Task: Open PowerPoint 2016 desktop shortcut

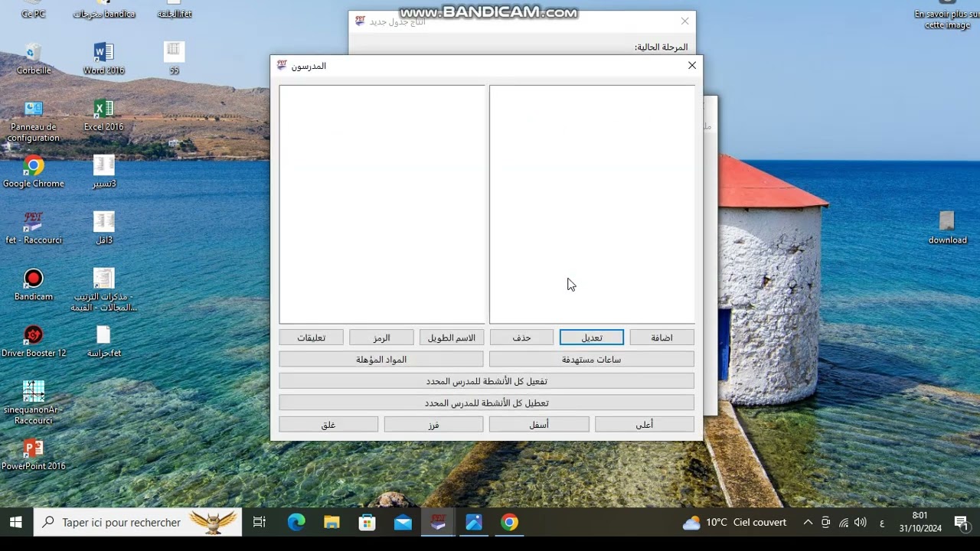Action: coord(34,455)
